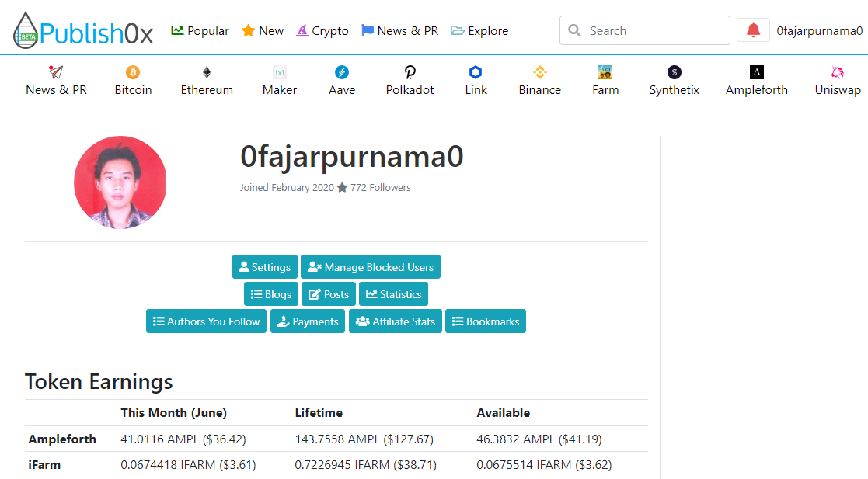Open Affiliate Stats

coord(396,321)
